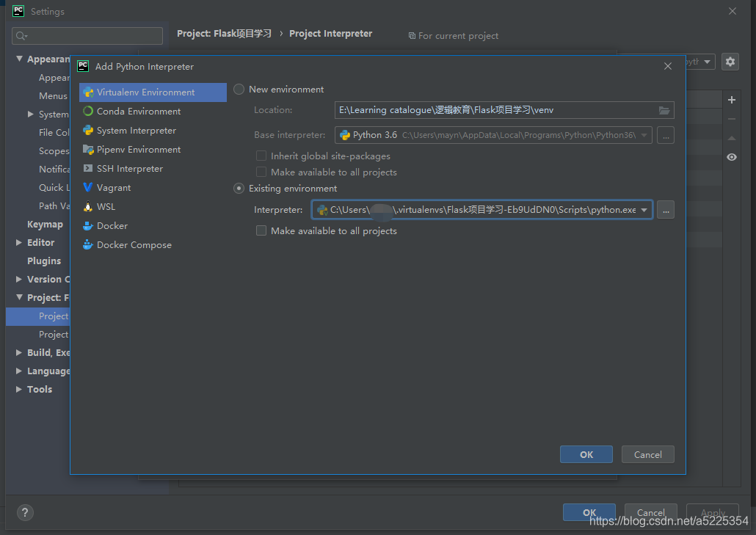Click the Docker whale icon
This screenshot has height=535, width=756.
88,225
